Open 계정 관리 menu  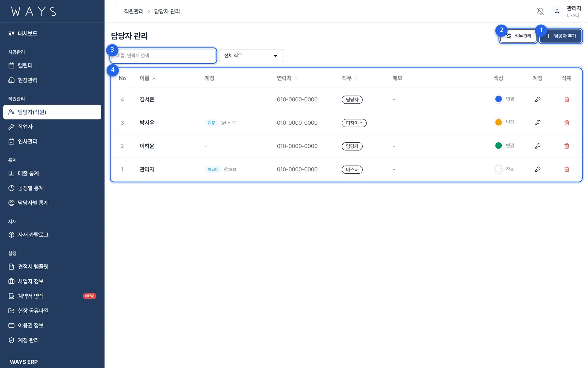pyautogui.click(x=52, y=340)
